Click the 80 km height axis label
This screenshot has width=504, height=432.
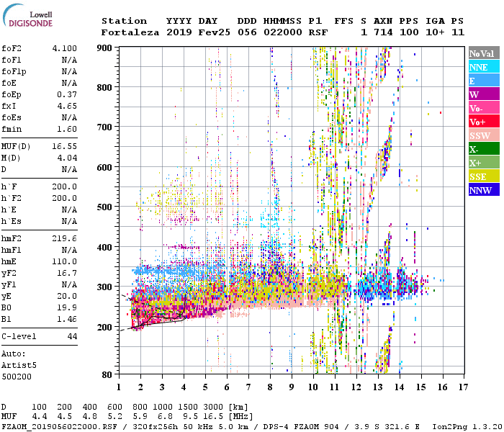click(107, 375)
